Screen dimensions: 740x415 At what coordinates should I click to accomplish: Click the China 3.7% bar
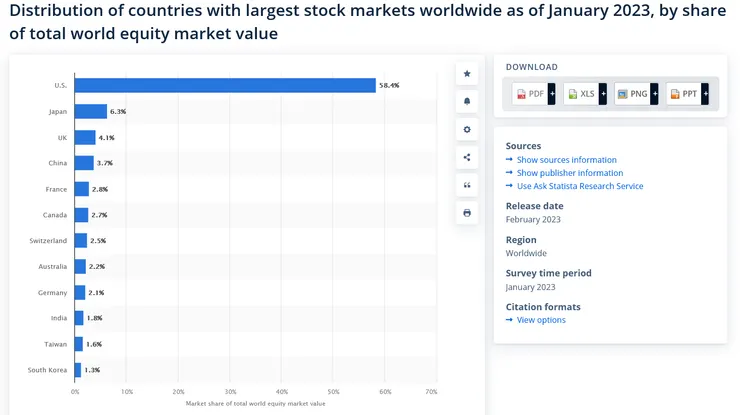pyautogui.click(x=84, y=163)
